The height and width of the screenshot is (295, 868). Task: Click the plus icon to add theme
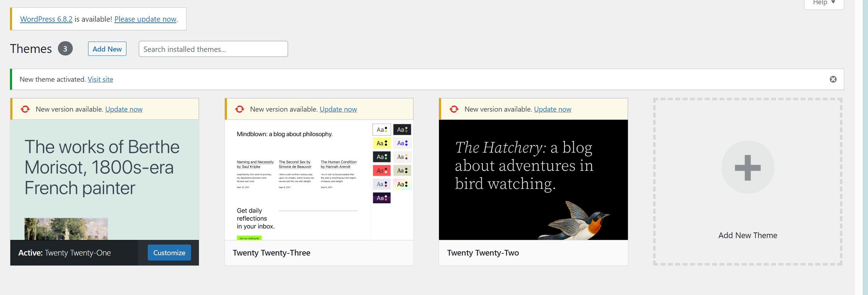(x=748, y=167)
